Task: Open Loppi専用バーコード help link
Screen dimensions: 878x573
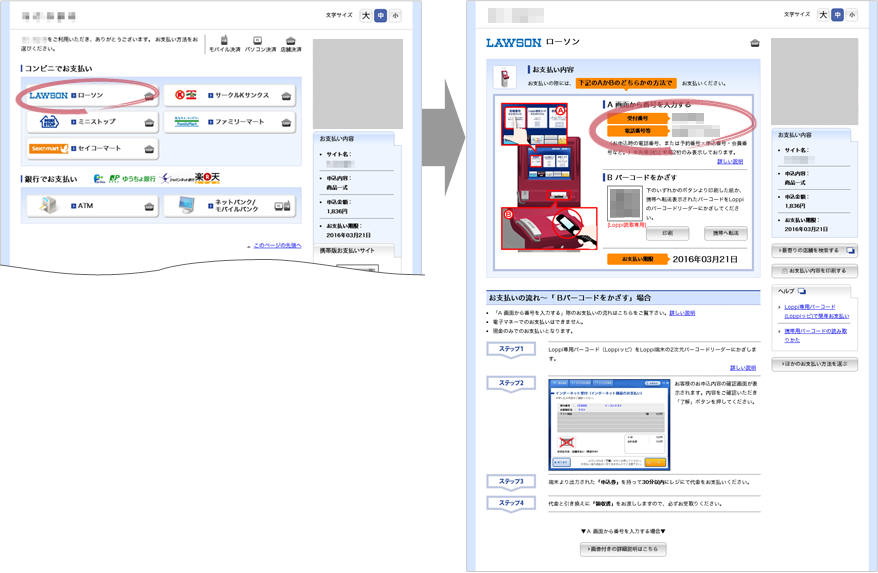Action: pyautogui.click(x=816, y=311)
